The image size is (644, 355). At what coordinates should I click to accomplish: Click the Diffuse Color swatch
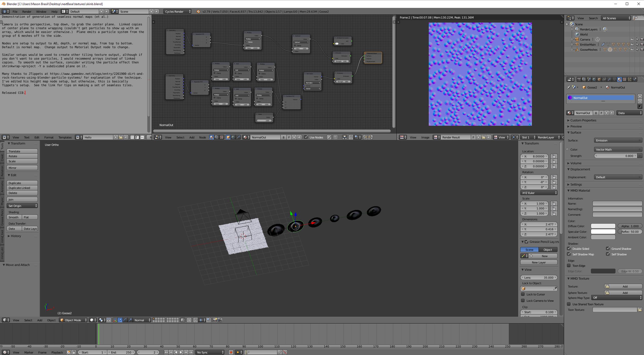(603, 226)
